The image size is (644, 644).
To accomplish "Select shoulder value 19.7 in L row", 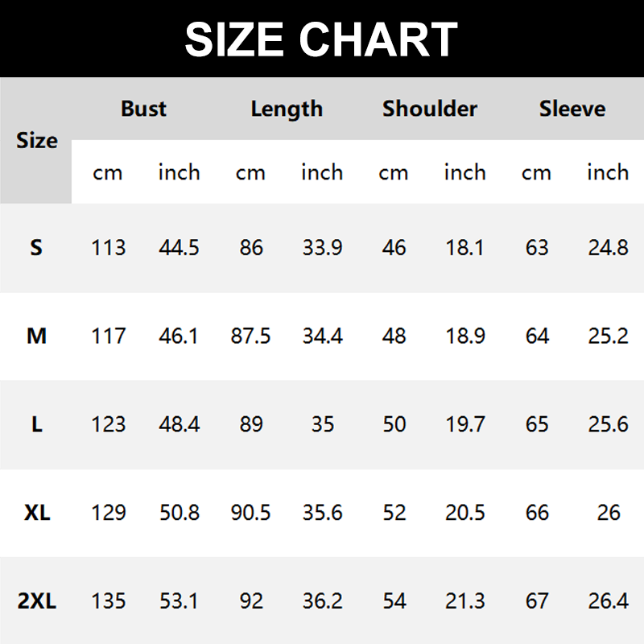I will 465,424.
